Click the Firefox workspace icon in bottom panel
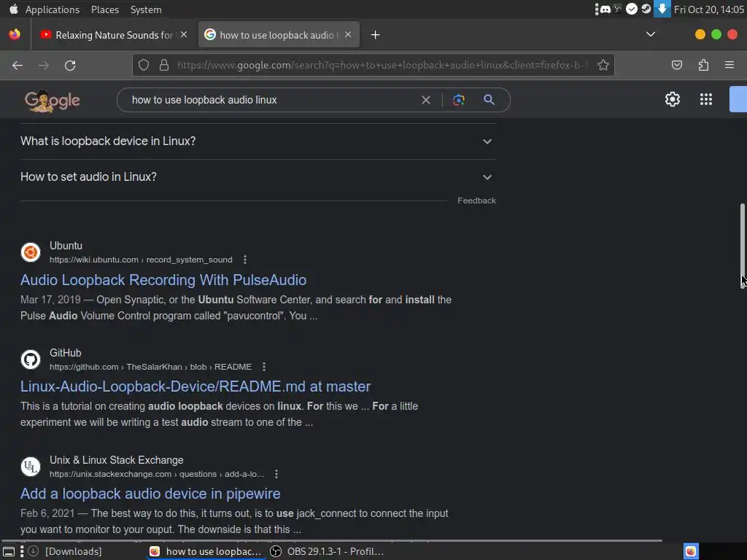Image resolution: width=747 pixels, height=560 pixels. 691,551
